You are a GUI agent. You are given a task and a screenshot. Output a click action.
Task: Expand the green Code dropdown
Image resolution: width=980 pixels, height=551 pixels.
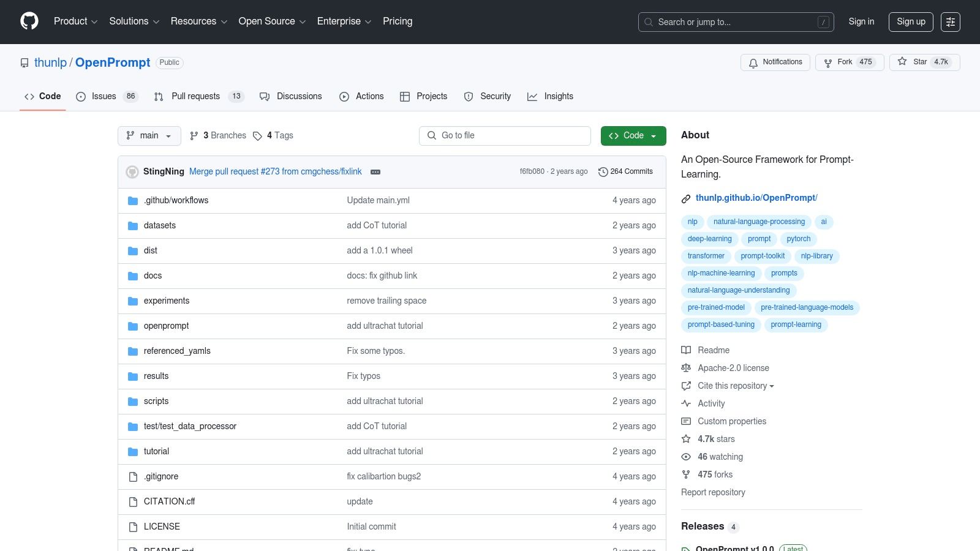pos(633,136)
